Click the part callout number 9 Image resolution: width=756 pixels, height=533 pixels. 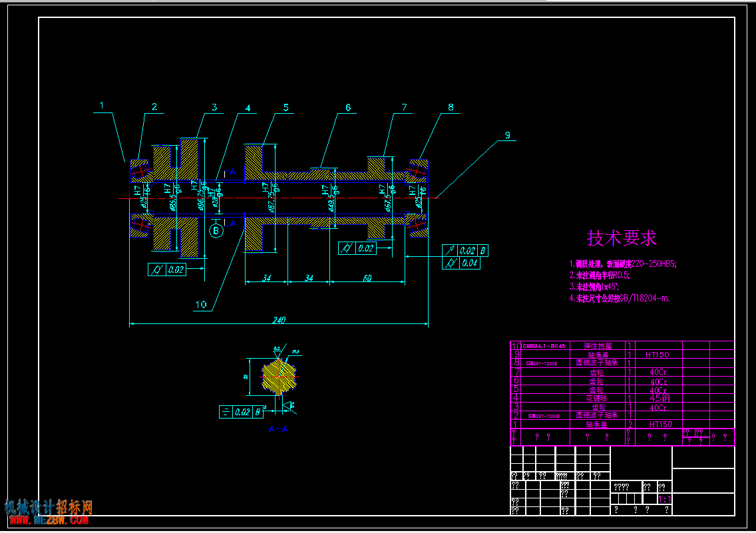coord(507,135)
